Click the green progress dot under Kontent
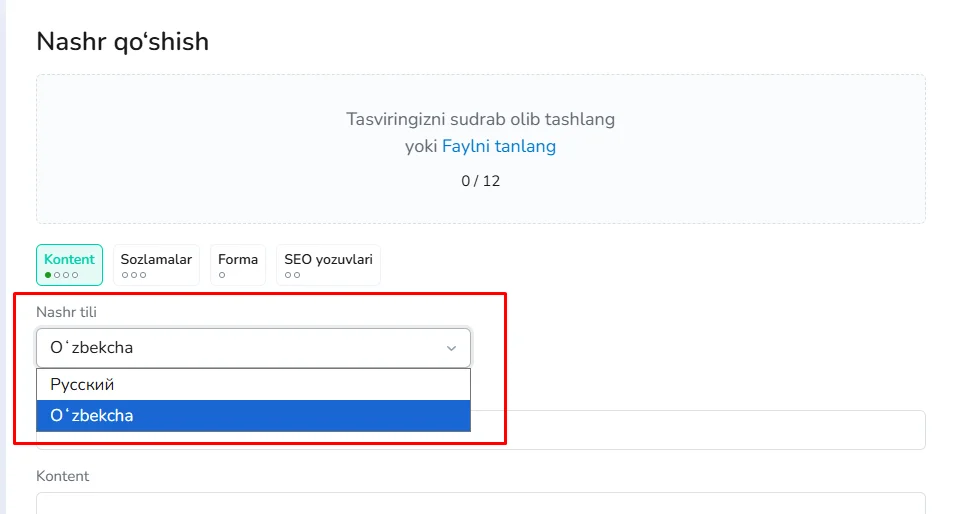Image resolution: width=955 pixels, height=514 pixels. (x=48, y=275)
